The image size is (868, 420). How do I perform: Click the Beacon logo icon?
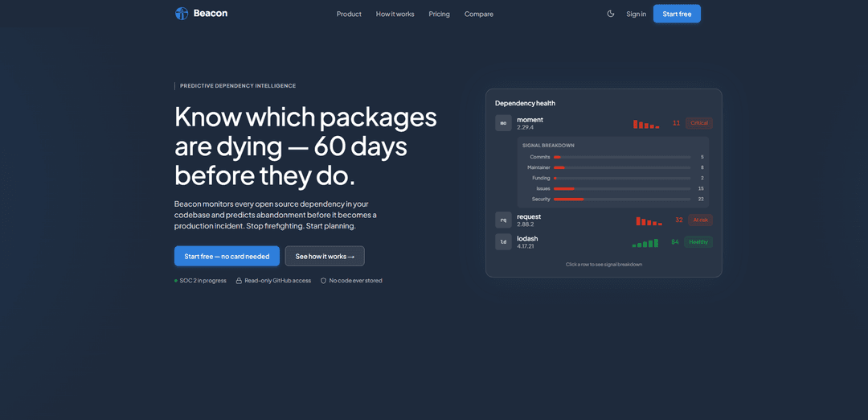[x=182, y=14]
